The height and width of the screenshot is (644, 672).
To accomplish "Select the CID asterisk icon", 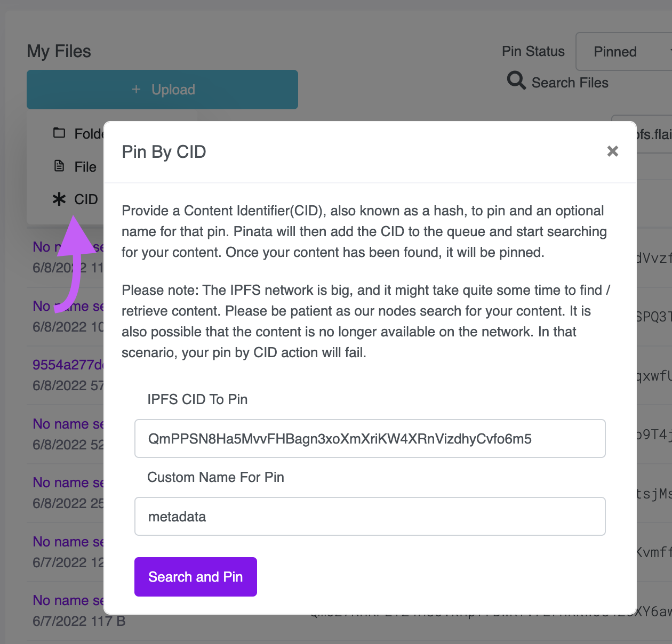I will coord(59,199).
